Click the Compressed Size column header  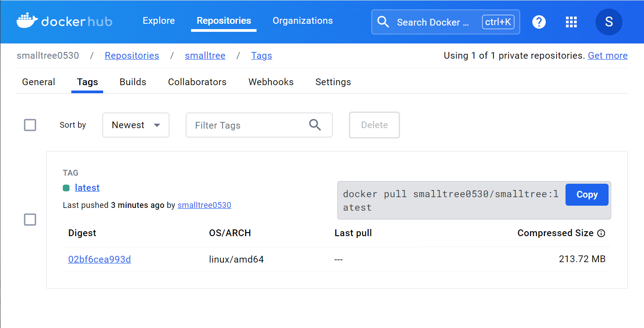[556, 233]
